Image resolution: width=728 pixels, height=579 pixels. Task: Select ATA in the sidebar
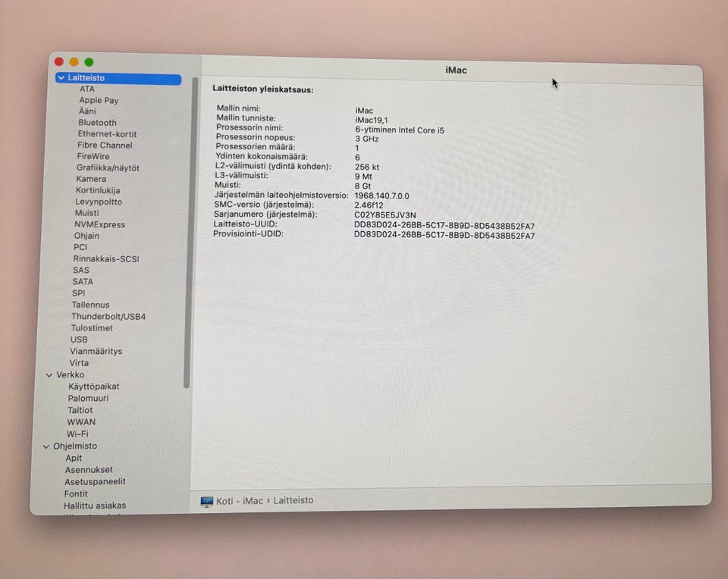point(86,89)
